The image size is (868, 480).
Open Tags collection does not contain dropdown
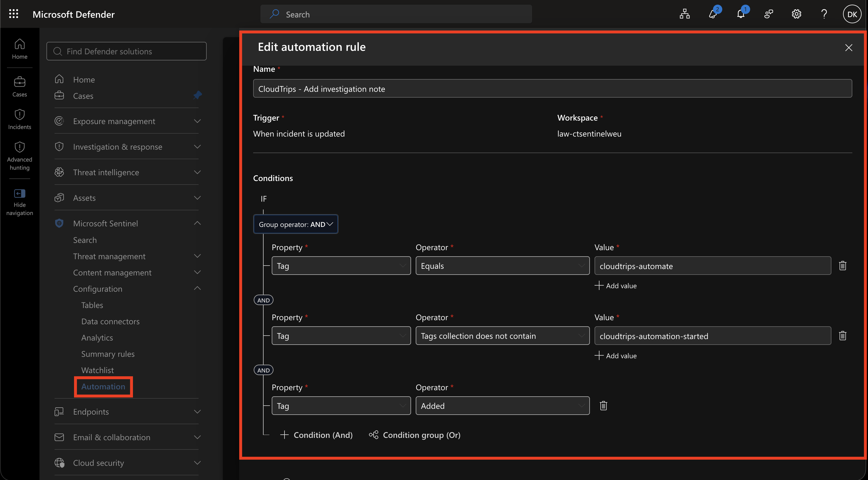(x=503, y=336)
